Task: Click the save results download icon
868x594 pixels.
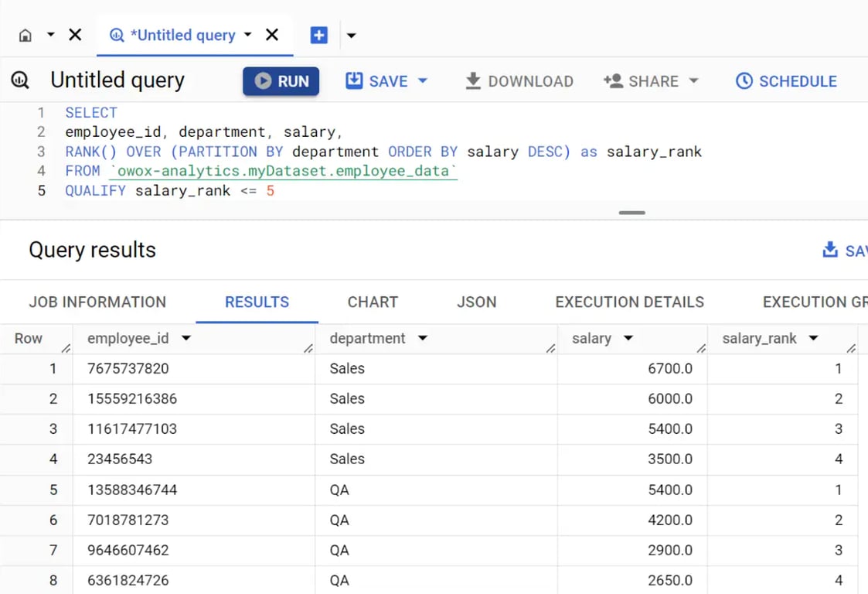Action: click(x=830, y=250)
